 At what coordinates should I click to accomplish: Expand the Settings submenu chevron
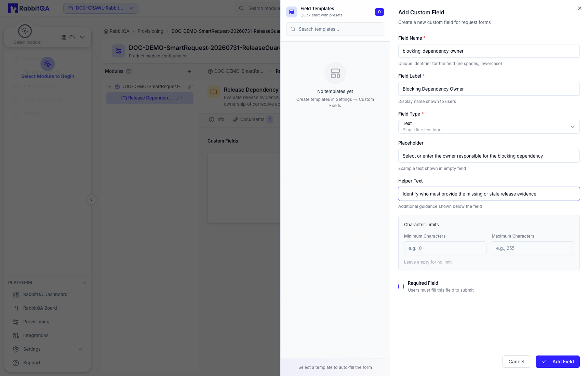point(80,349)
